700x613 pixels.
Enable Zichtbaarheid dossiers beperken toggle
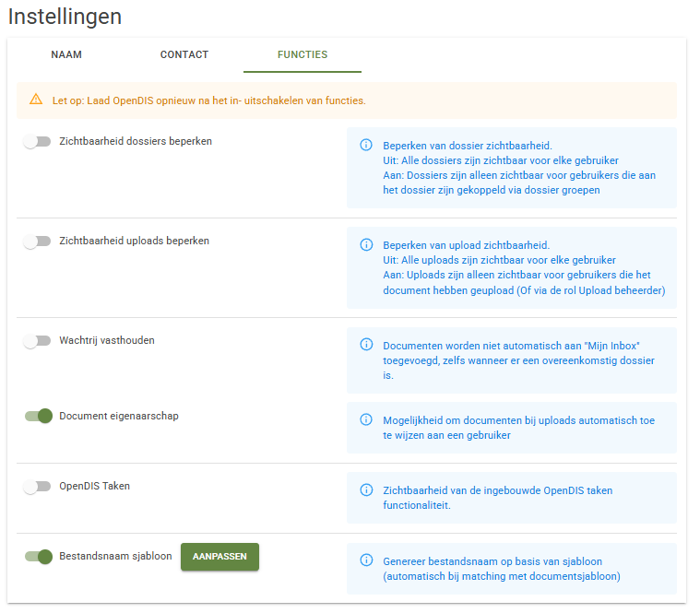click(38, 141)
